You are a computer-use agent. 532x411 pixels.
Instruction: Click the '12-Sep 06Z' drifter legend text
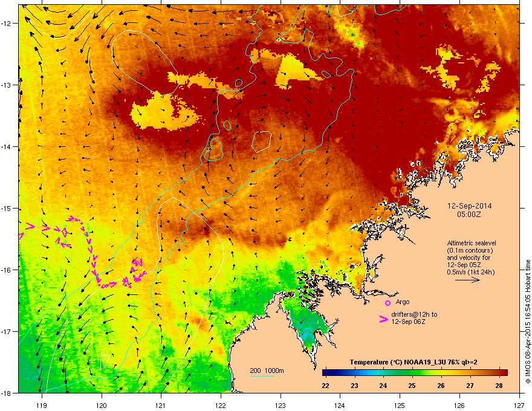coord(408,322)
